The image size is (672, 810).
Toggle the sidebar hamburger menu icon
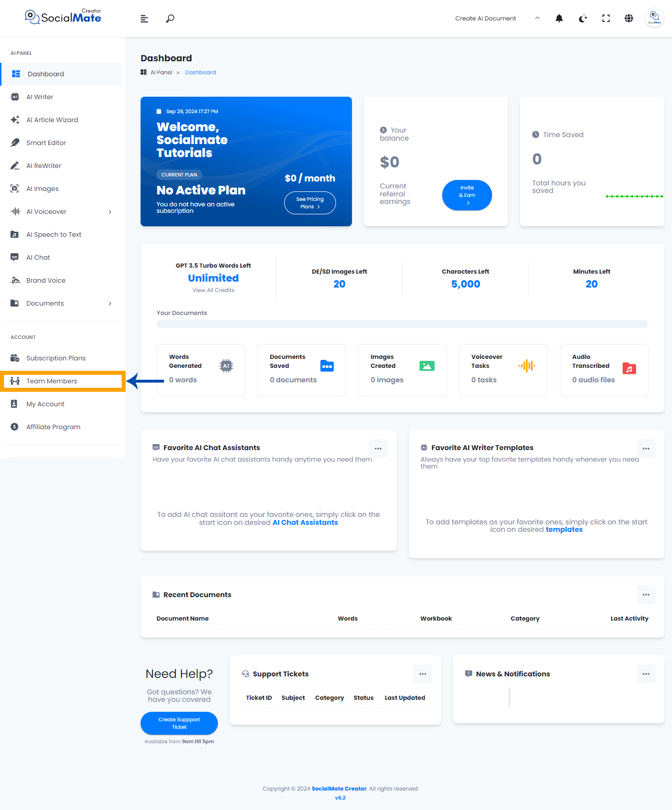(144, 19)
